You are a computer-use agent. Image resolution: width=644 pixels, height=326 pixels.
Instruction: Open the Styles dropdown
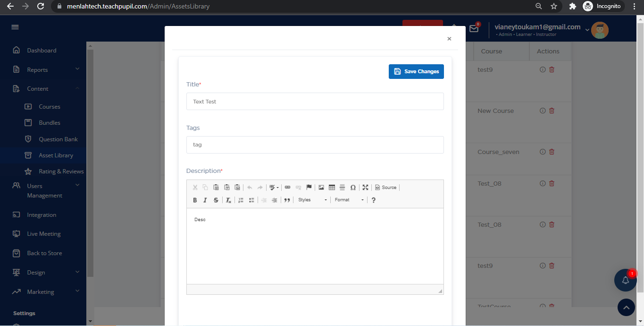tap(312, 200)
